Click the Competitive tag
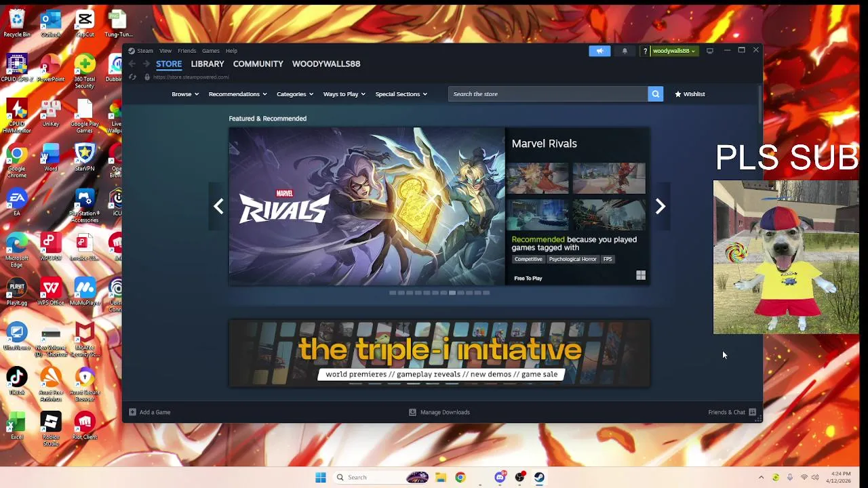 [x=528, y=259]
